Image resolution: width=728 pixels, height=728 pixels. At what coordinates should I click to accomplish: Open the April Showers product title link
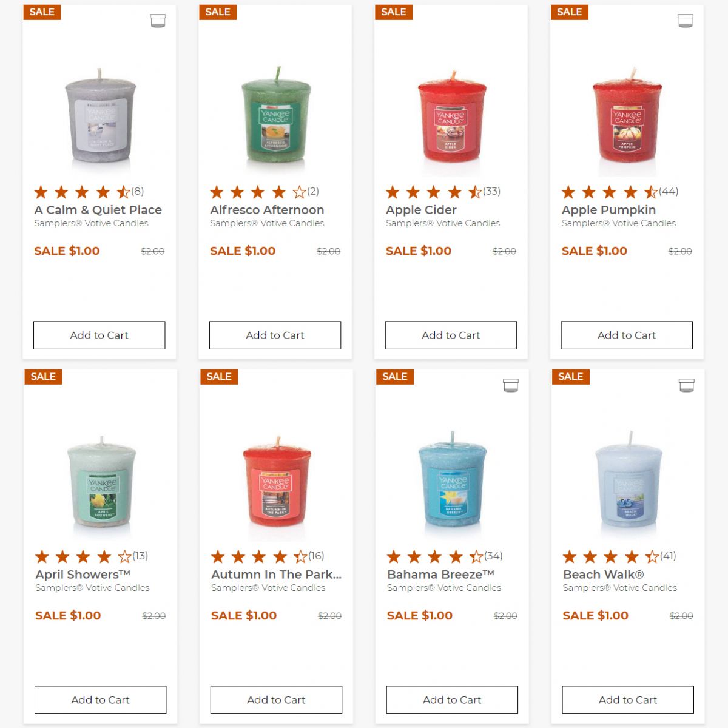[x=83, y=575]
